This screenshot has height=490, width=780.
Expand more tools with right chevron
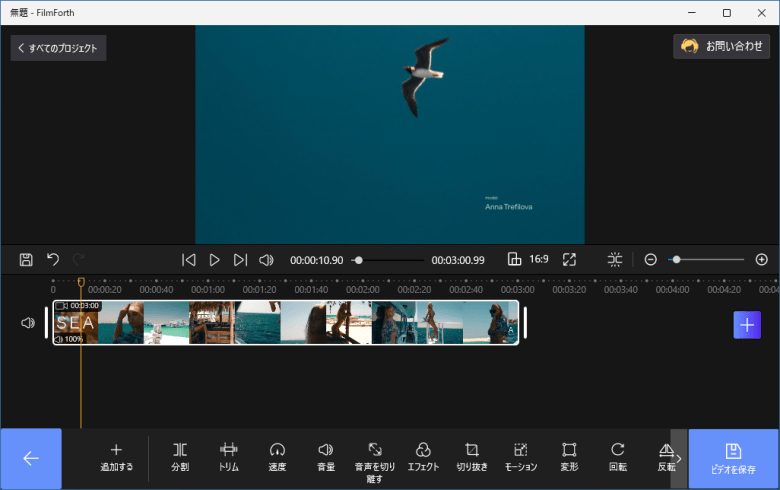tap(679, 459)
